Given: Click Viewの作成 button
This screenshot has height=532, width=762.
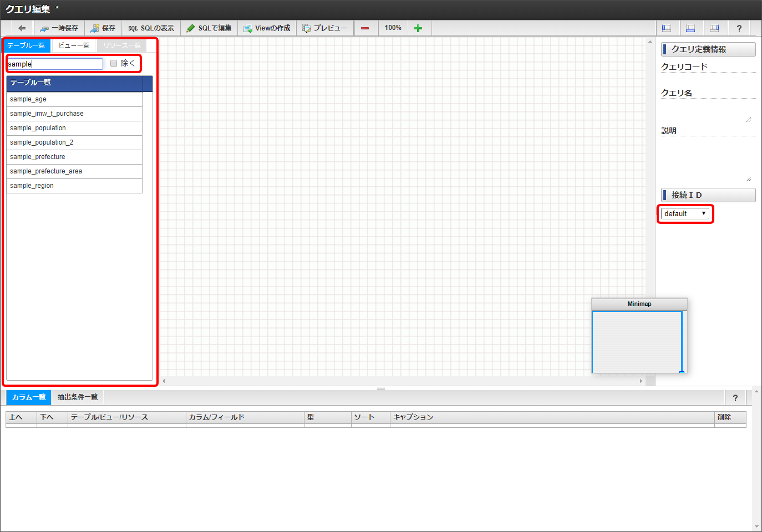Looking at the screenshot, I should coord(267,28).
